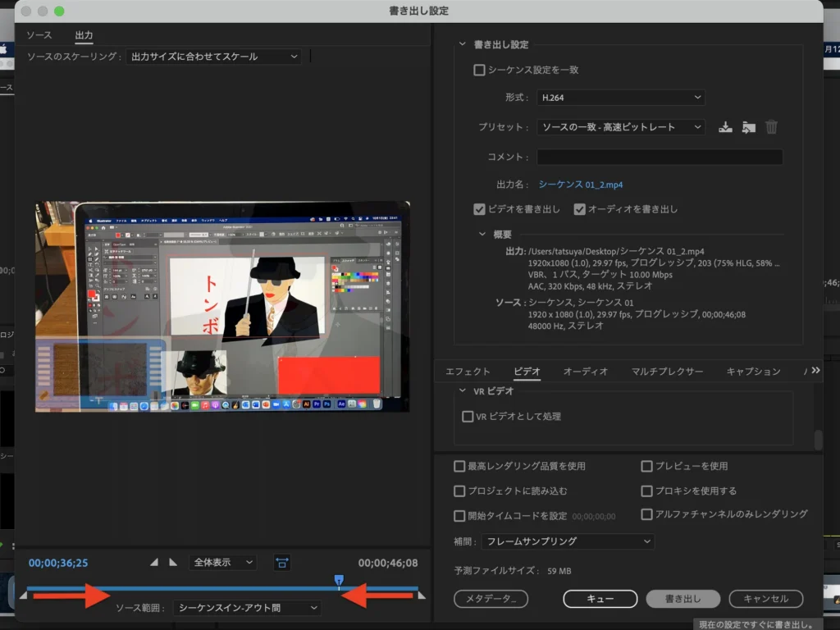Click the delete preset trash icon
This screenshot has width=840, height=630.
click(x=771, y=127)
